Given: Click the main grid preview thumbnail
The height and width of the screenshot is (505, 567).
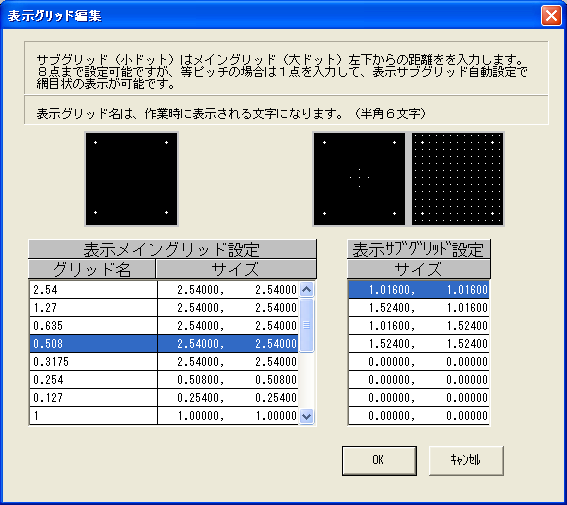Looking at the screenshot, I should tap(132, 179).
